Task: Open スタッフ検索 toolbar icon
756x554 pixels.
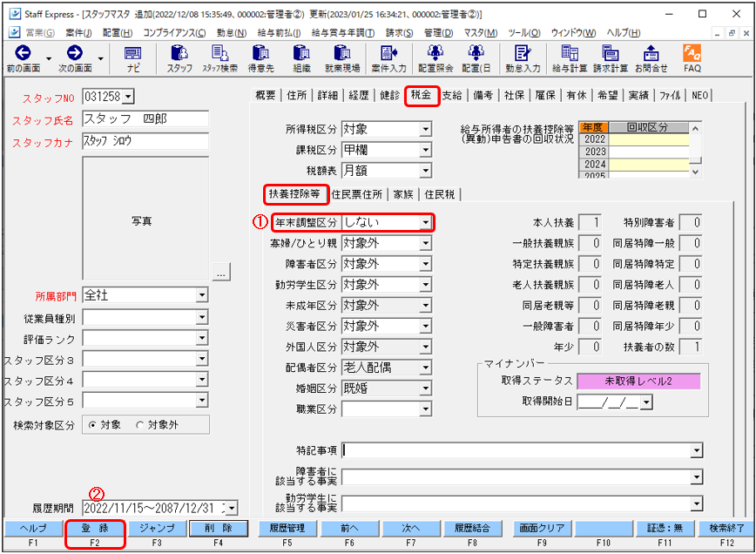Action: click(x=219, y=52)
